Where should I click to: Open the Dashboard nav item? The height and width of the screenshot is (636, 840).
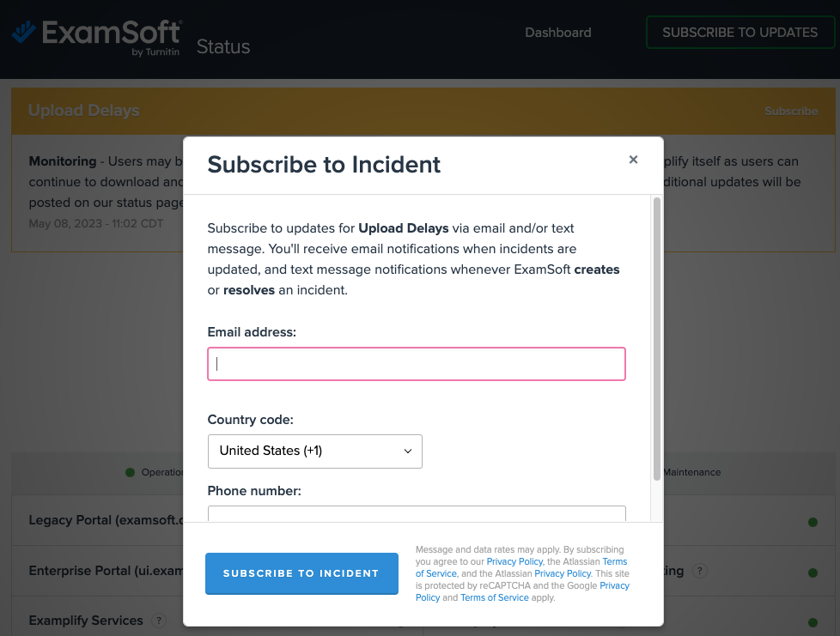(557, 33)
